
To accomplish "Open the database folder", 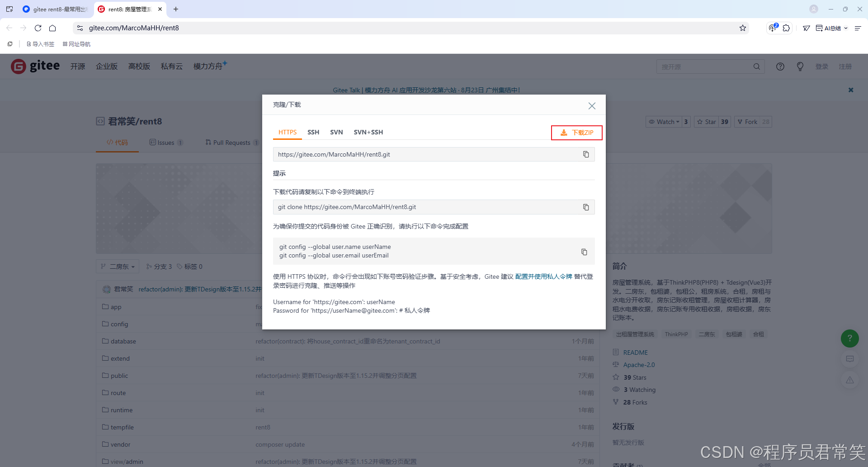I will (123, 341).
